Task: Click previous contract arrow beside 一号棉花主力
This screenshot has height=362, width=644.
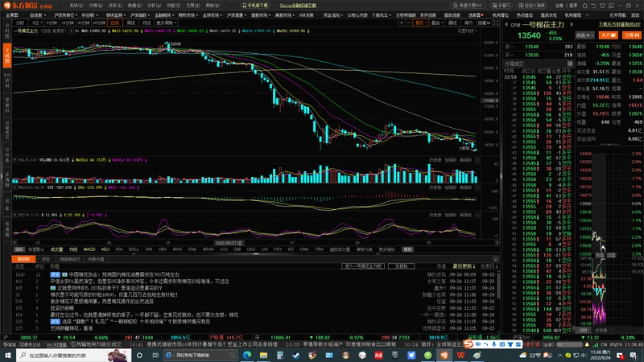Action: (506, 25)
